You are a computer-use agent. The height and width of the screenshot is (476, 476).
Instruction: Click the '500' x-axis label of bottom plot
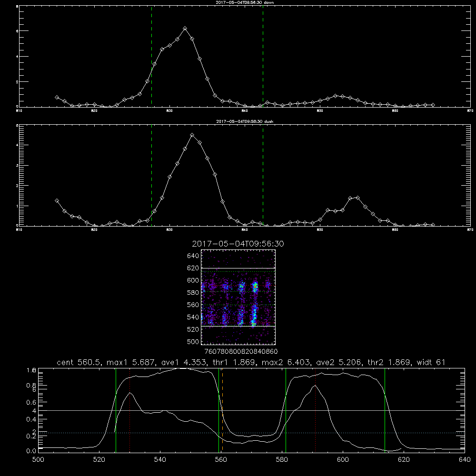click(x=38, y=460)
